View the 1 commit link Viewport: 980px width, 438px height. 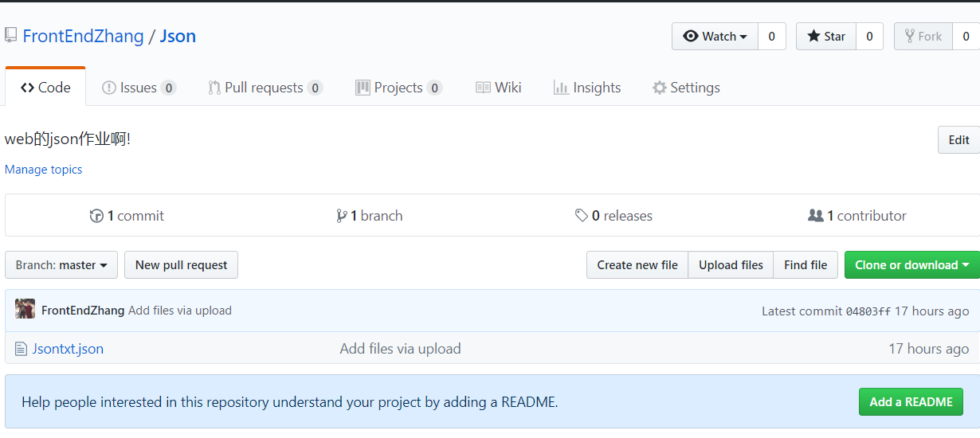pos(127,216)
